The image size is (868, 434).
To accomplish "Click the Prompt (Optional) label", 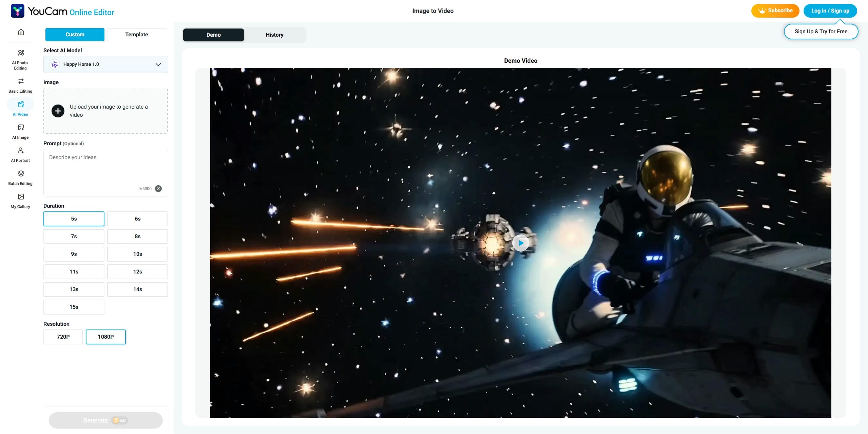I will click(x=63, y=144).
